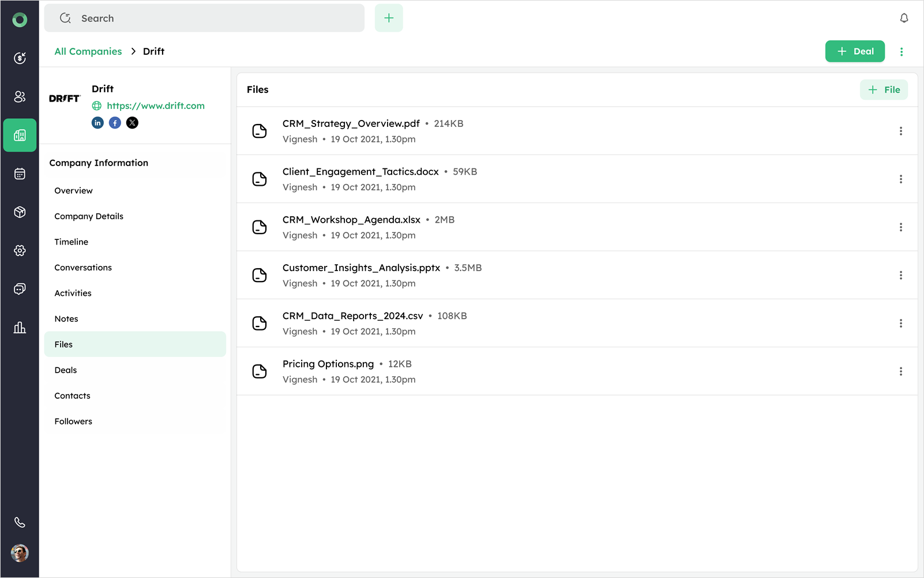Open the more options menu beside Deal
This screenshot has height=578, width=924.
(902, 51)
